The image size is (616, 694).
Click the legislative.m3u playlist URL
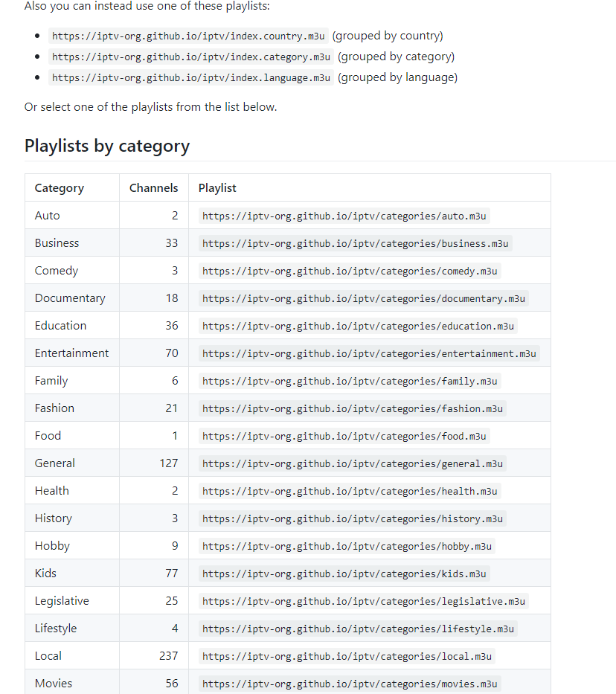(x=364, y=602)
